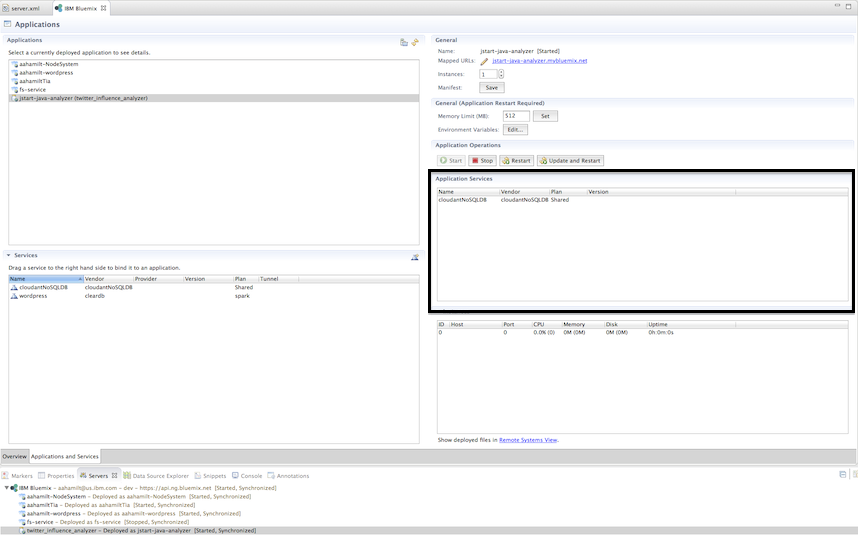Screen dimensions: 858x535
Task: Click Vendor column header in Application Services
Action: [524, 192]
